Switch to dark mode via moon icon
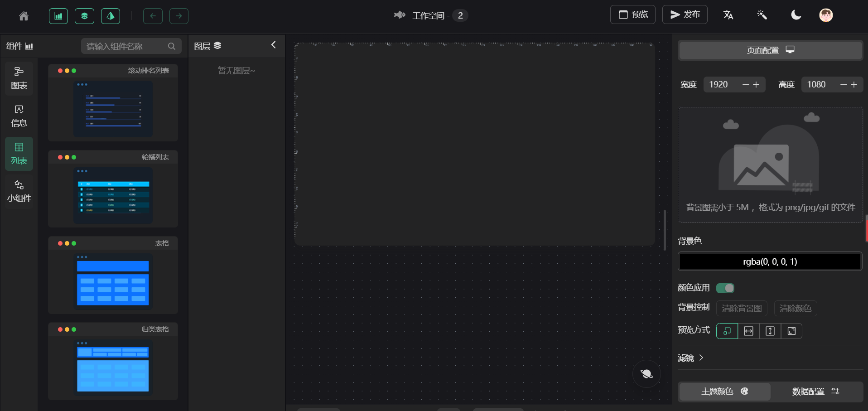 (x=796, y=15)
